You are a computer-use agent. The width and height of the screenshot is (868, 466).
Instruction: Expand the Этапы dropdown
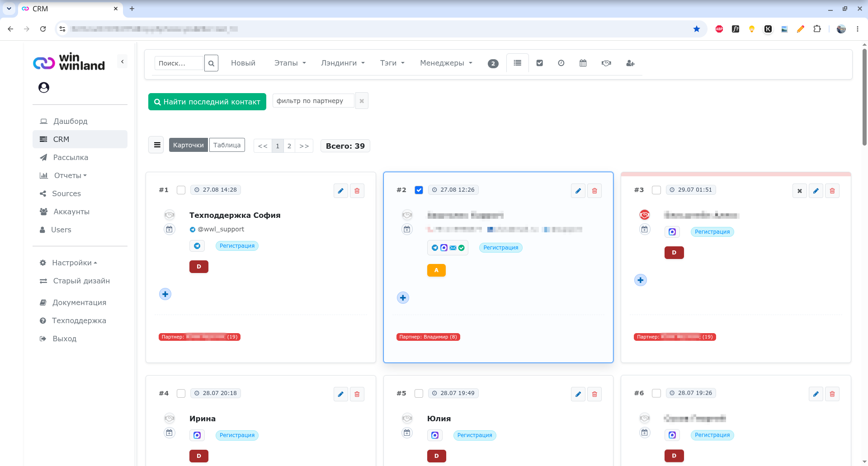click(290, 63)
